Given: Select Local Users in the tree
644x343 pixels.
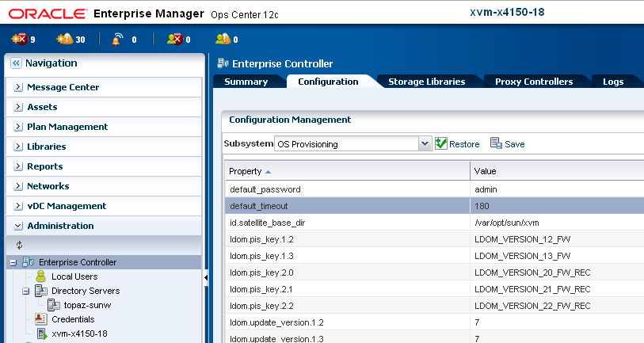Looking at the screenshot, I should pyautogui.click(x=74, y=276).
